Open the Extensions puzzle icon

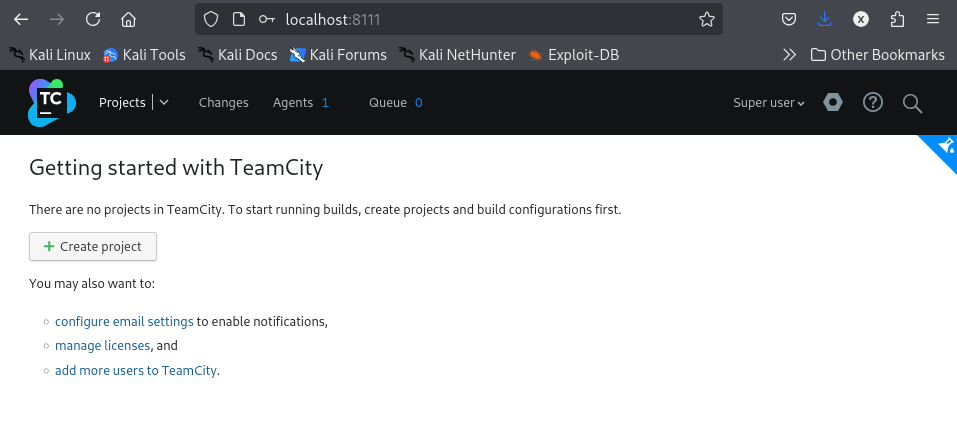coord(897,20)
